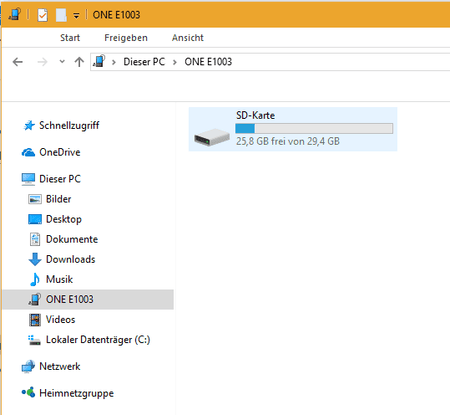Screen dimensions: 450x415
Task: Open Downloads in the navigation pane
Action: click(x=70, y=259)
